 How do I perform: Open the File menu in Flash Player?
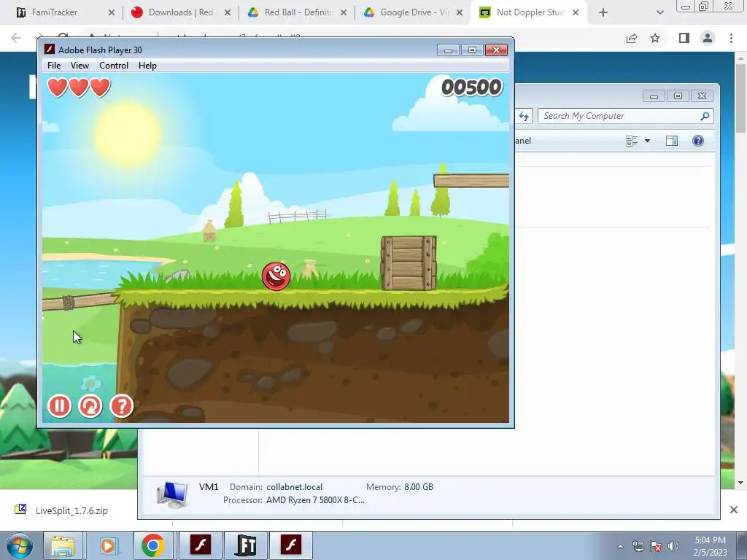[x=54, y=66]
